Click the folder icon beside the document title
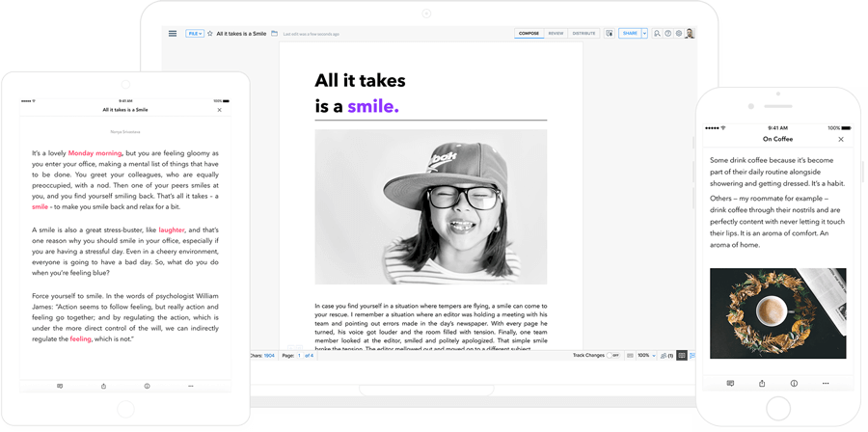This screenshot has height=432, width=868. 275,33
